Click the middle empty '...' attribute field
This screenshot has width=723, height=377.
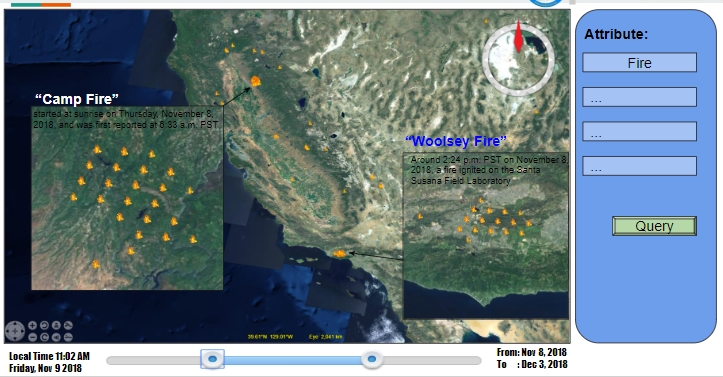(640, 132)
